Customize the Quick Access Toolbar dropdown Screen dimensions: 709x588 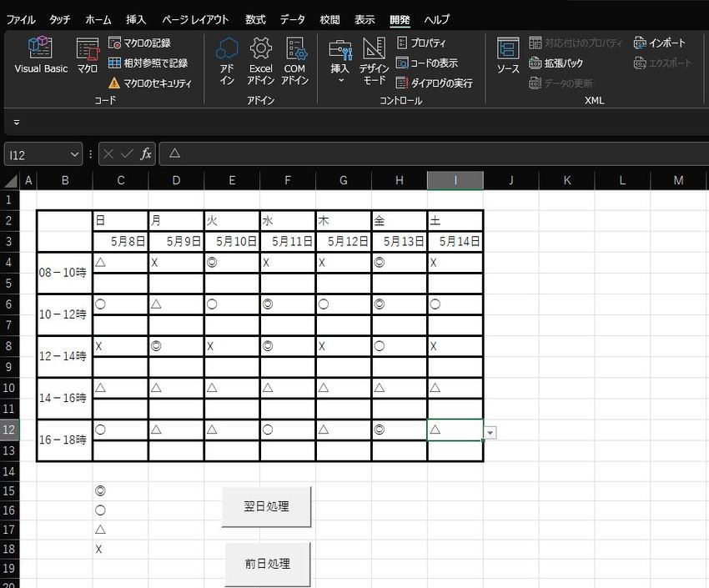coord(17,122)
